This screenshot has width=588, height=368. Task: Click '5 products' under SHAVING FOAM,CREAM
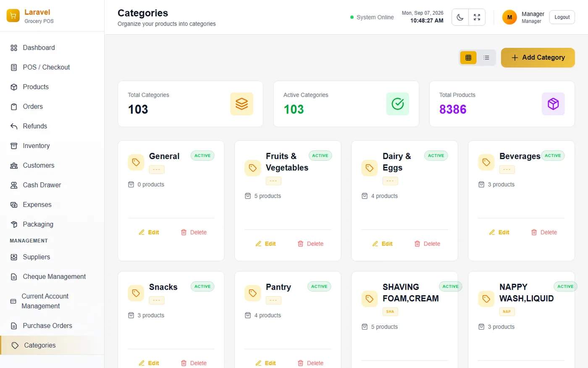[x=384, y=327]
